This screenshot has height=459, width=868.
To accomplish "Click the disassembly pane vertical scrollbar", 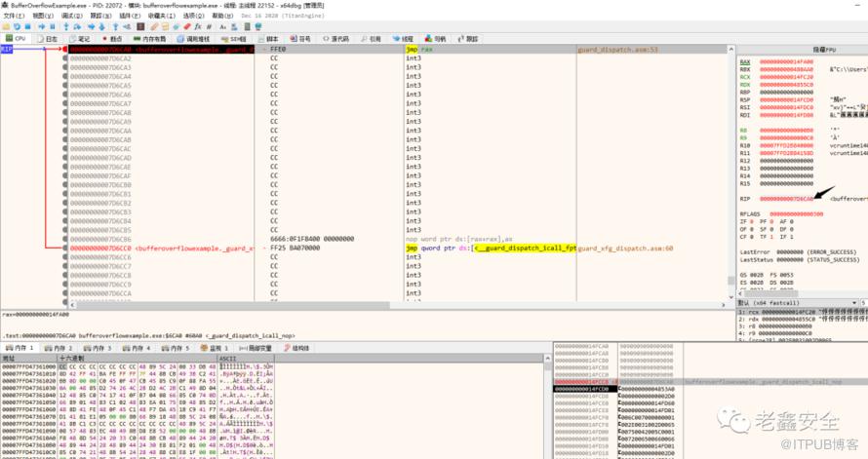I will [x=730, y=175].
